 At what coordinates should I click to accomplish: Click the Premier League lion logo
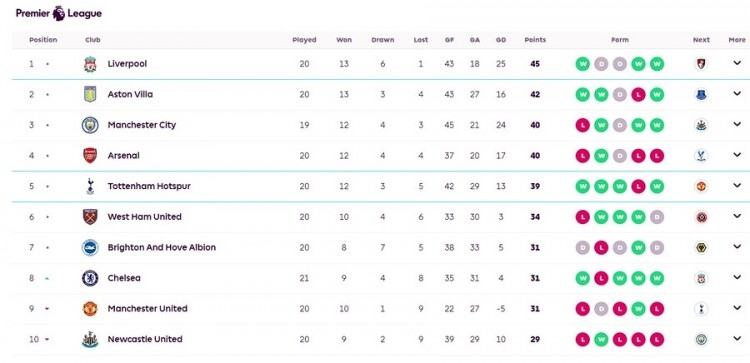tap(59, 13)
